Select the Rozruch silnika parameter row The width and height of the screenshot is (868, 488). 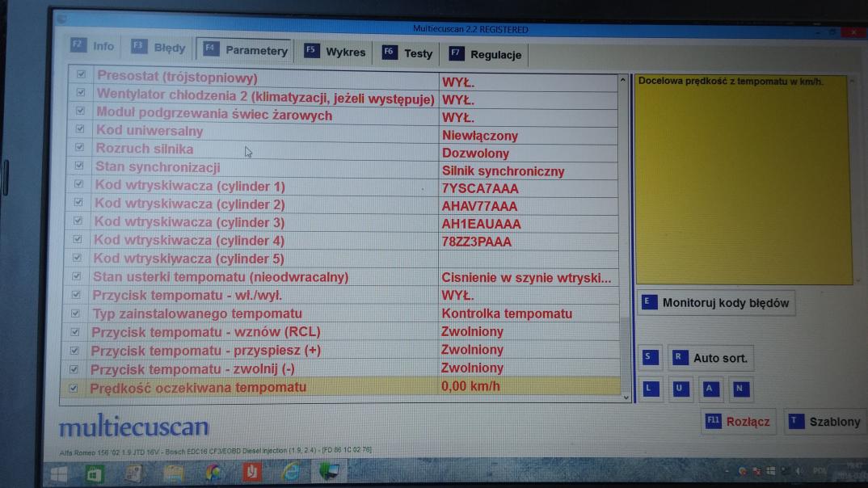(342, 150)
